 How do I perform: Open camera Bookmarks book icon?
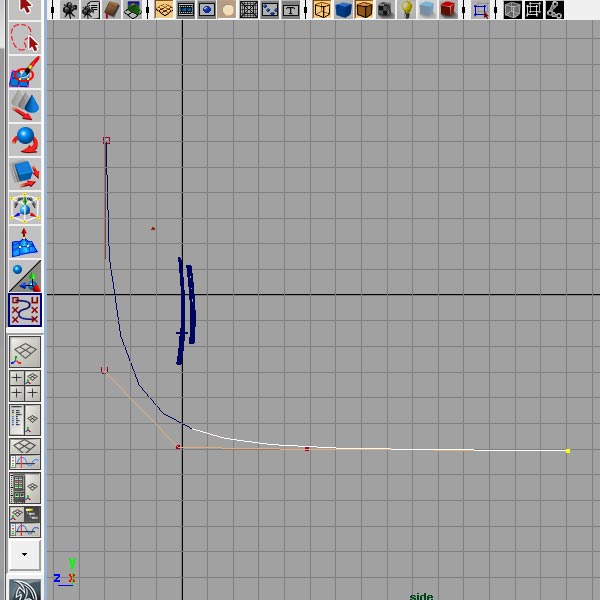112,10
